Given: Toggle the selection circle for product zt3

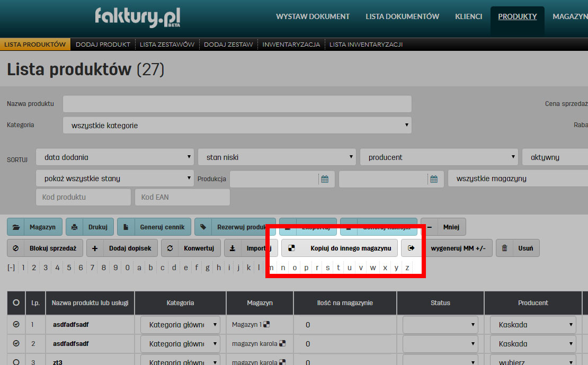Looking at the screenshot, I should pyautogui.click(x=16, y=362).
